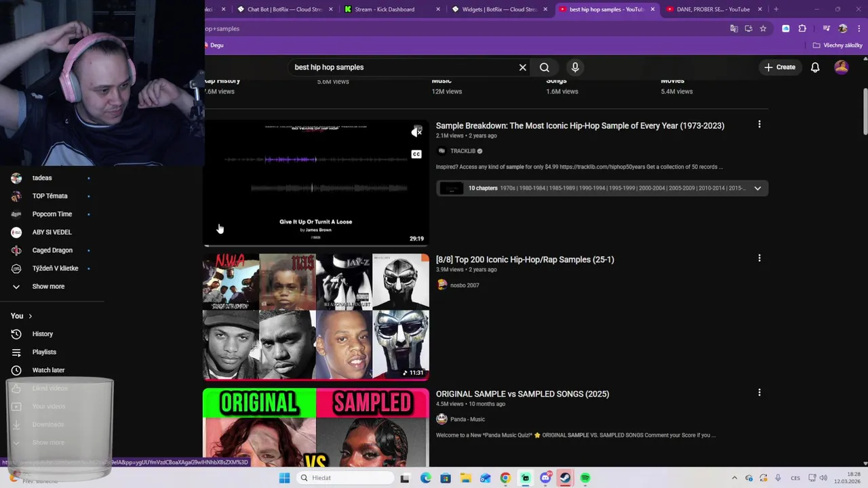Switch to DANE, PROBER SE YouTube tab
This screenshot has height=488, width=868.
pos(712,9)
